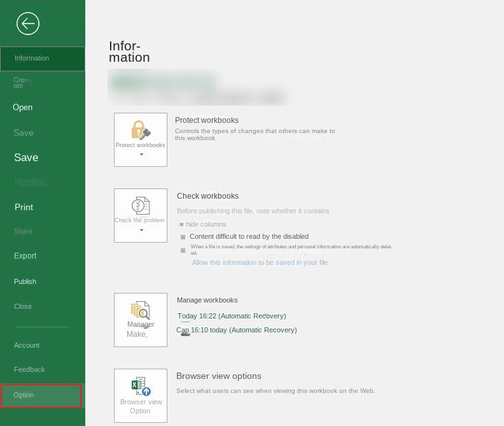
Task: Click the back arrow circle icon
Action: pyautogui.click(x=28, y=24)
